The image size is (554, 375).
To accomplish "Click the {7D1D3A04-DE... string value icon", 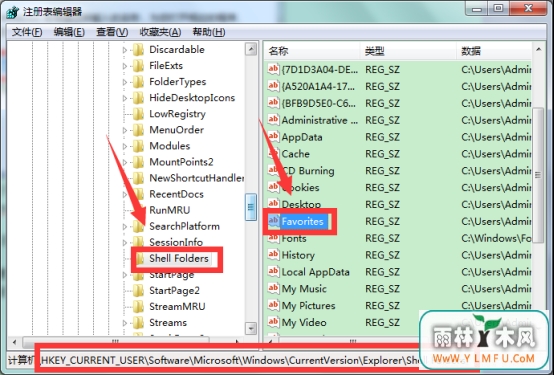I will coord(273,69).
